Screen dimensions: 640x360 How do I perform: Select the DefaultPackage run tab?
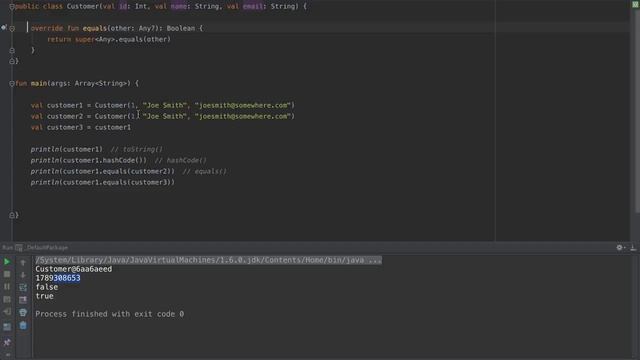point(47,247)
